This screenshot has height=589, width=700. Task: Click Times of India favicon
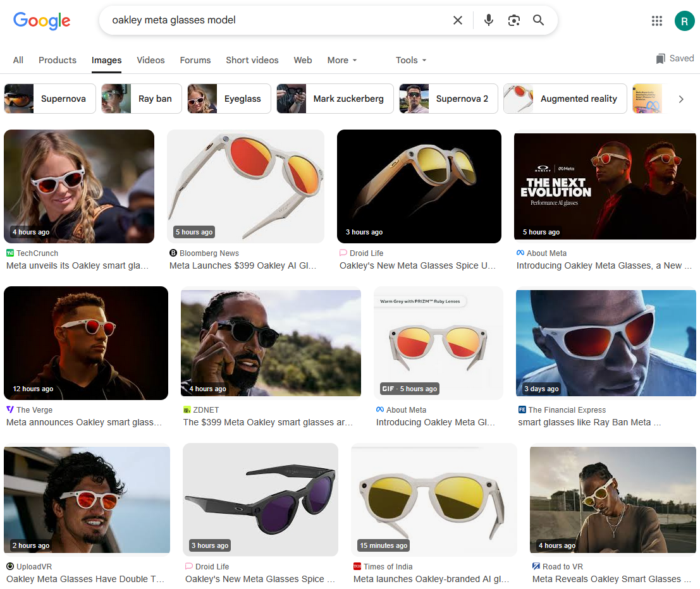tap(357, 566)
